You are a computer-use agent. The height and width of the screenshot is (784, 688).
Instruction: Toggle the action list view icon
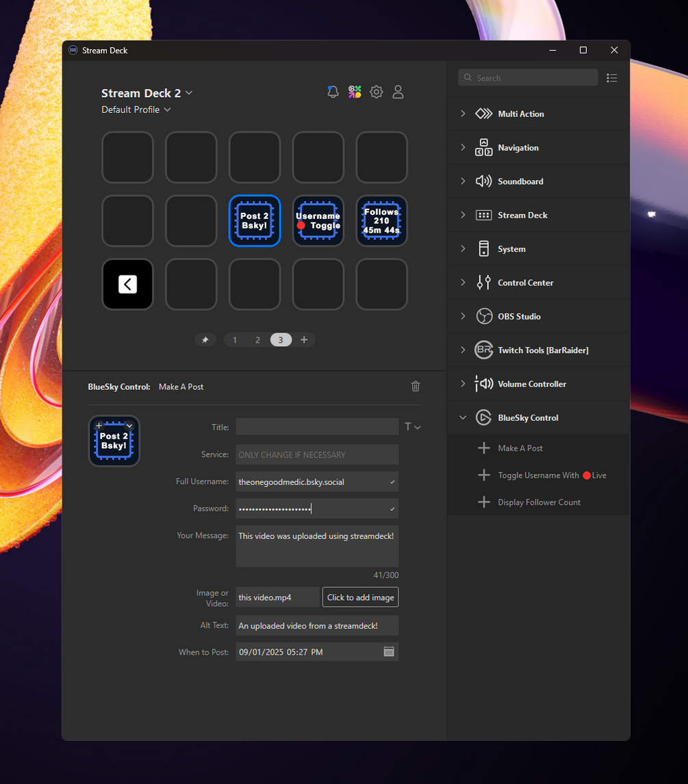611,78
